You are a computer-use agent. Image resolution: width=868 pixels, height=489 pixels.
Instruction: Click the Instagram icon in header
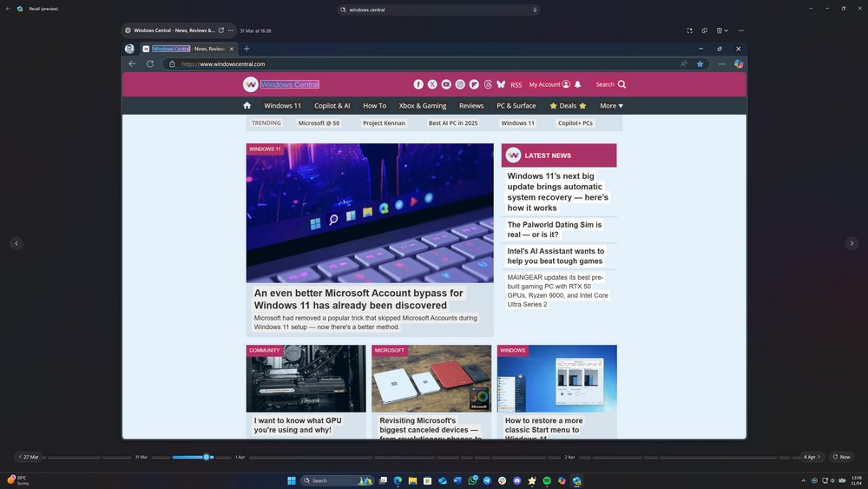(x=460, y=84)
